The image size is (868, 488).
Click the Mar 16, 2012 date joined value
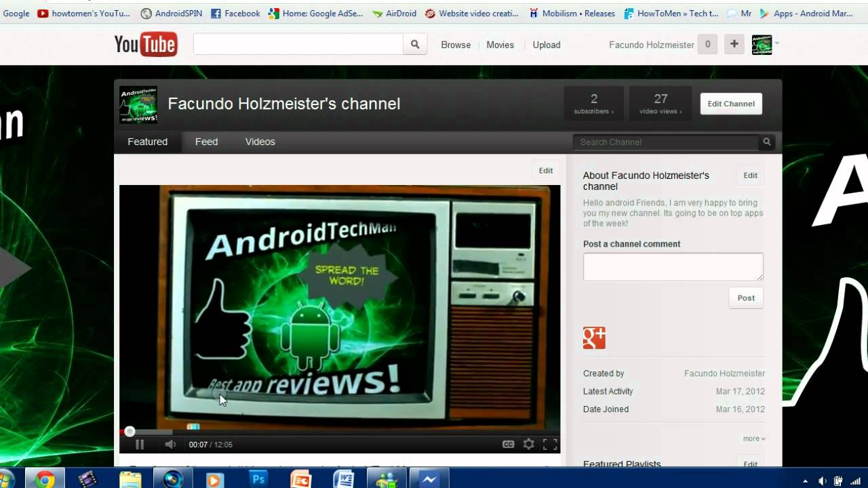coord(741,409)
